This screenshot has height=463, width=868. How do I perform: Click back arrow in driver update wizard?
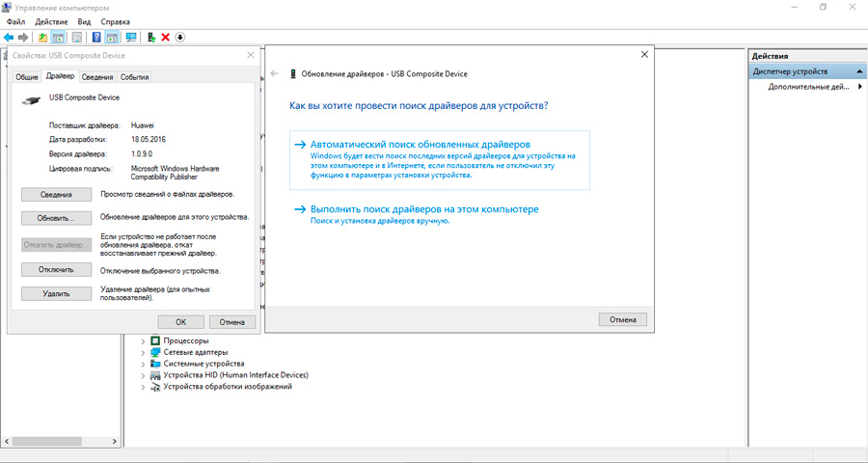(275, 73)
